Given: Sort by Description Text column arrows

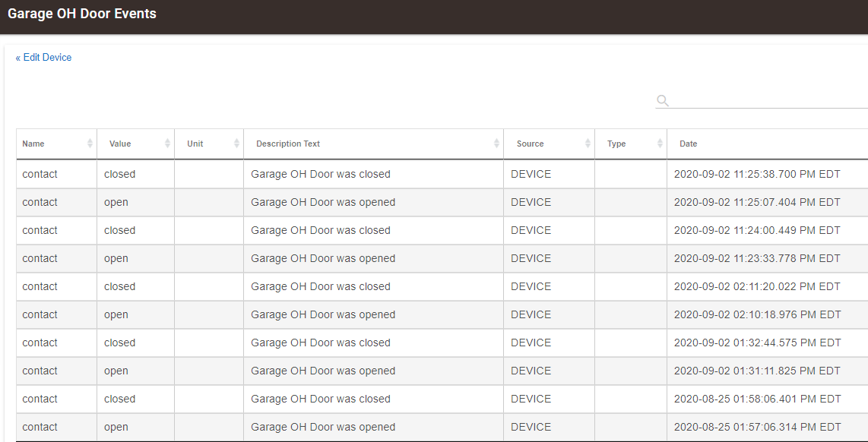Looking at the screenshot, I should tap(496, 144).
